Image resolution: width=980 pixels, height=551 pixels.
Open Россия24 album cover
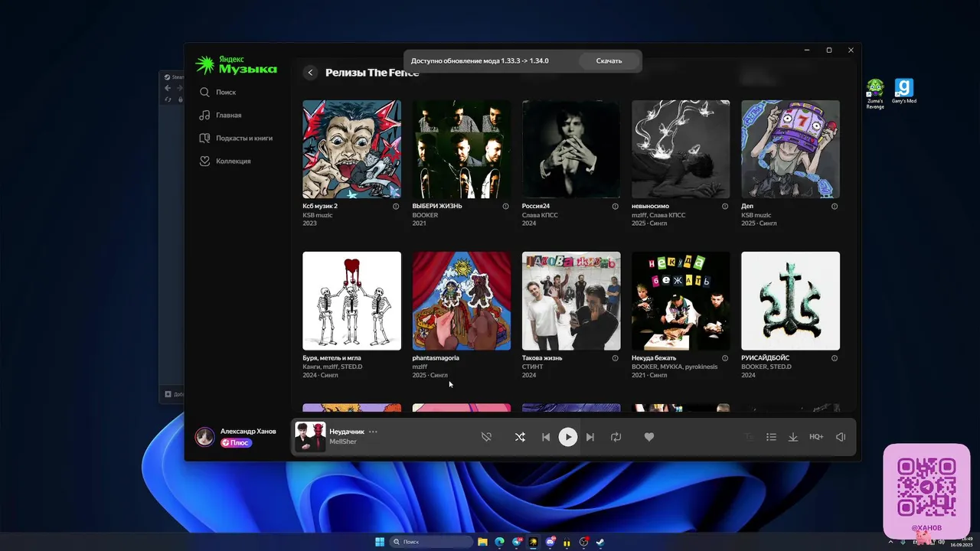coord(571,149)
